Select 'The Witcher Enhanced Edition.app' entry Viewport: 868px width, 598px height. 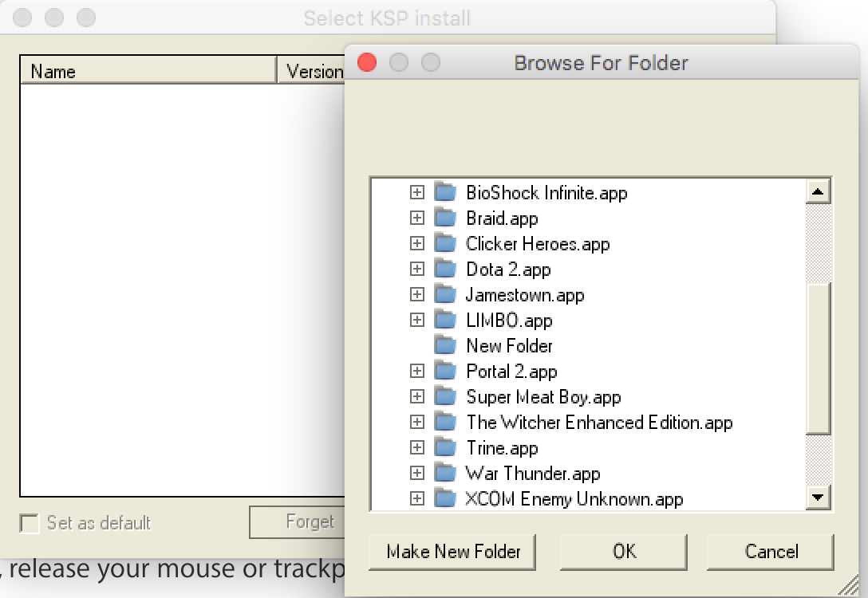coord(599,422)
